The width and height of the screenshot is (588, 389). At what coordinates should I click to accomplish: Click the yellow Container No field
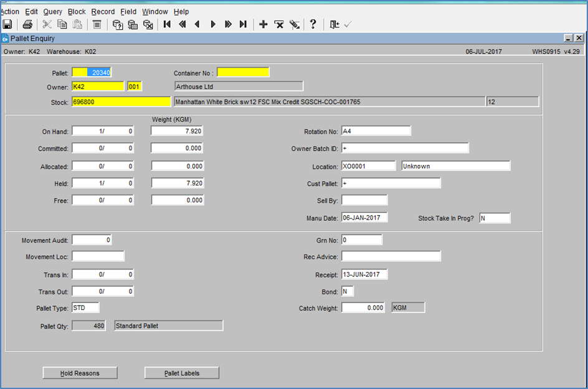(x=243, y=72)
